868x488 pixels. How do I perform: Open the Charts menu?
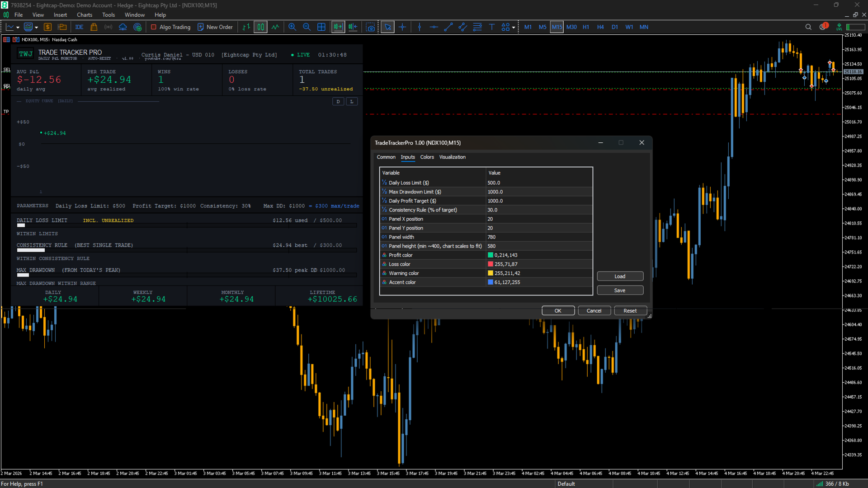pyautogui.click(x=85, y=15)
